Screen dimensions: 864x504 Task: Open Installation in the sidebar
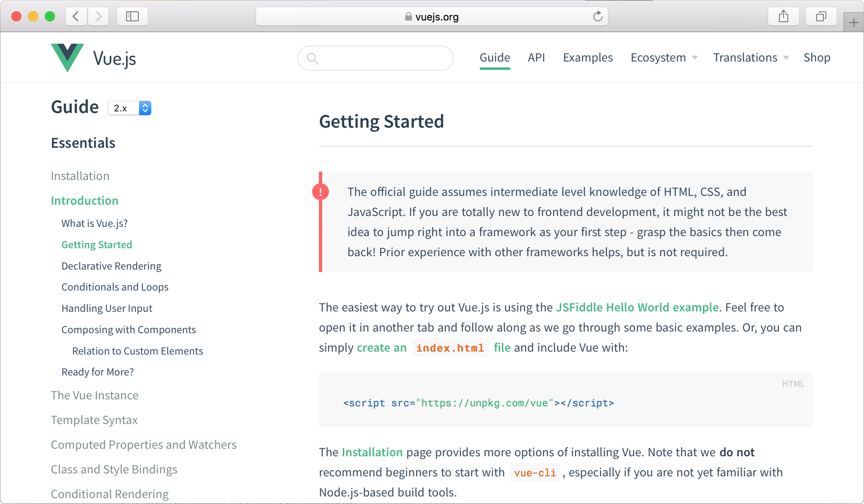[80, 176]
